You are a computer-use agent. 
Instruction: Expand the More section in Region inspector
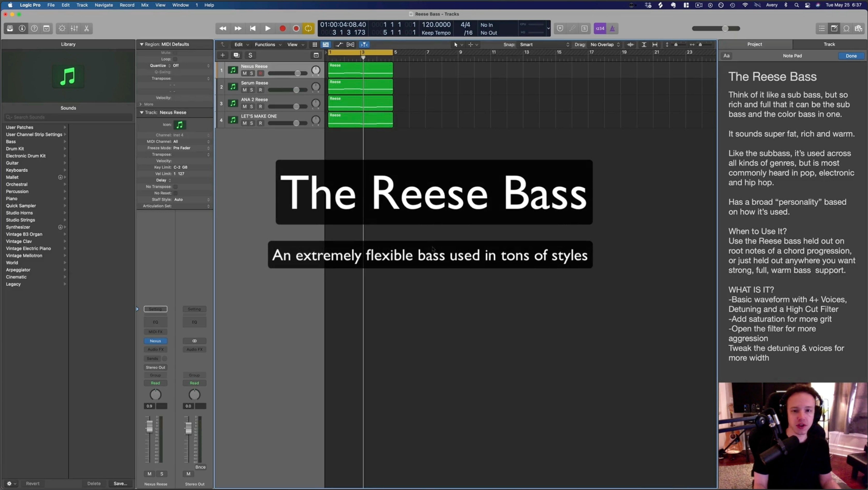[141, 104]
